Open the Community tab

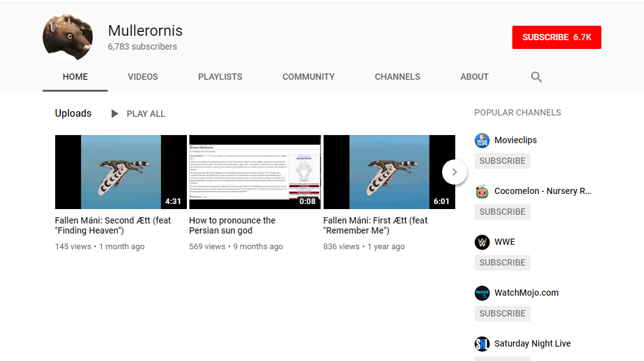tap(309, 77)
